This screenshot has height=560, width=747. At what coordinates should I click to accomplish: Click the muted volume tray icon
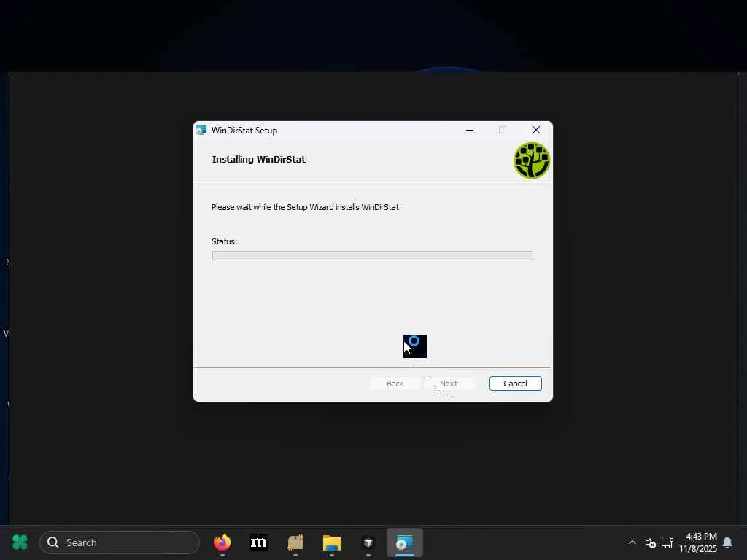tap(650, 542)
